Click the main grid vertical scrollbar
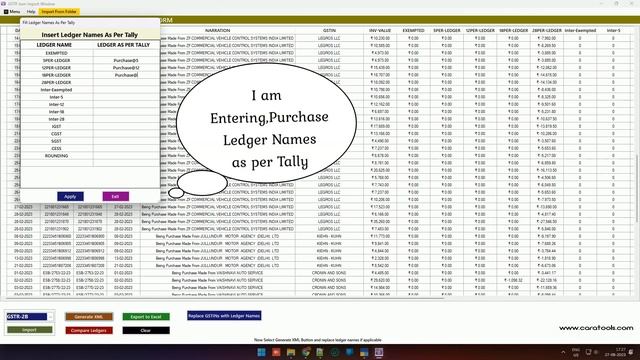Screen dimensions: 640x360 click(637, 189)
